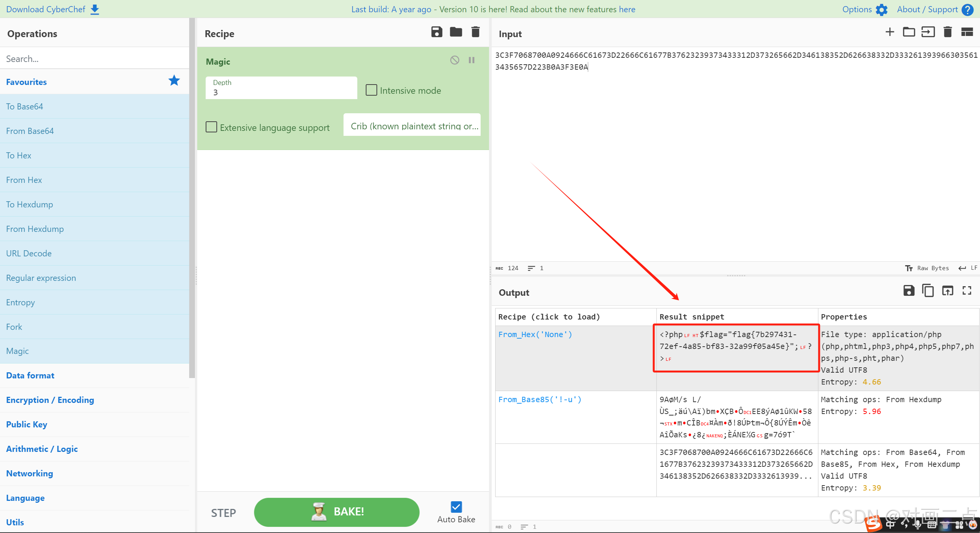The image size is (980, 533).
Task: Select URL Decode operation
Action: (x=95, y=253)
